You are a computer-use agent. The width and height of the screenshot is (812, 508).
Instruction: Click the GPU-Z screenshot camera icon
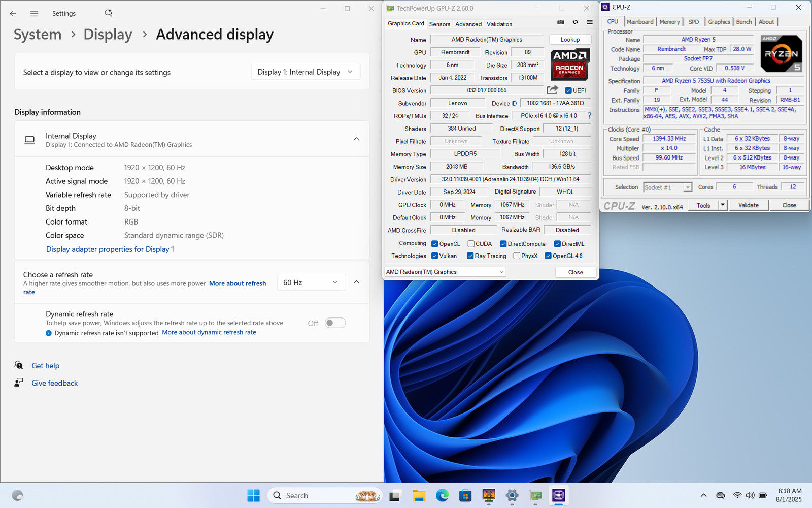(561, 22)
